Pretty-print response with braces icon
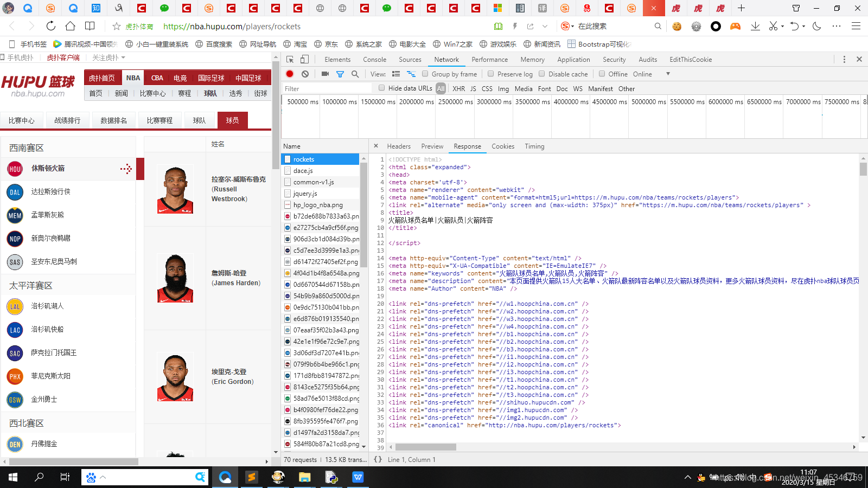The image size is (868, 488). [x=378, y=459]
